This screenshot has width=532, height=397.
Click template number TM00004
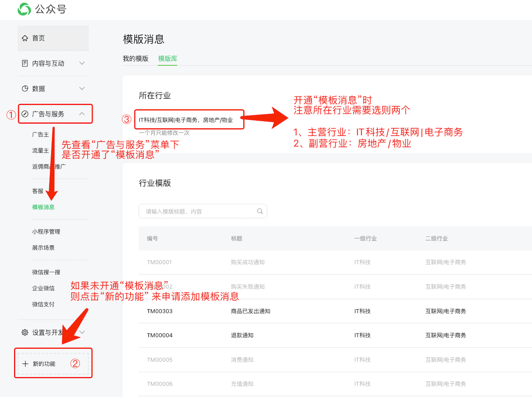point(160,335)
